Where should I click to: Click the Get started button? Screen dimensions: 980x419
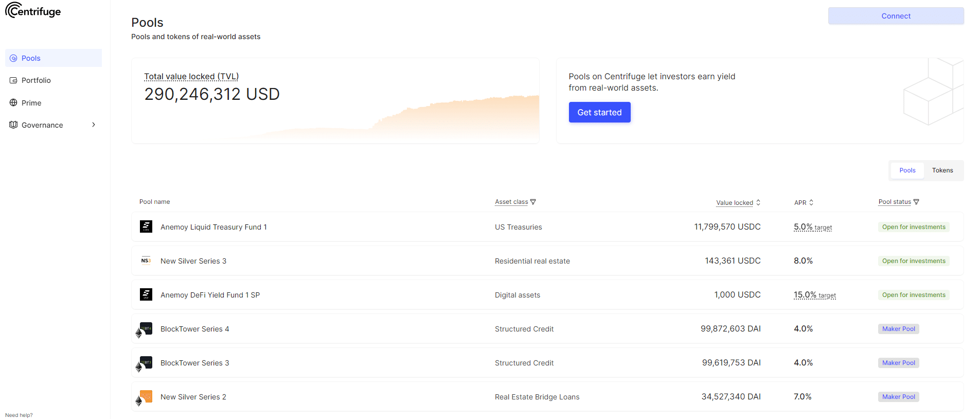[599, 112]
